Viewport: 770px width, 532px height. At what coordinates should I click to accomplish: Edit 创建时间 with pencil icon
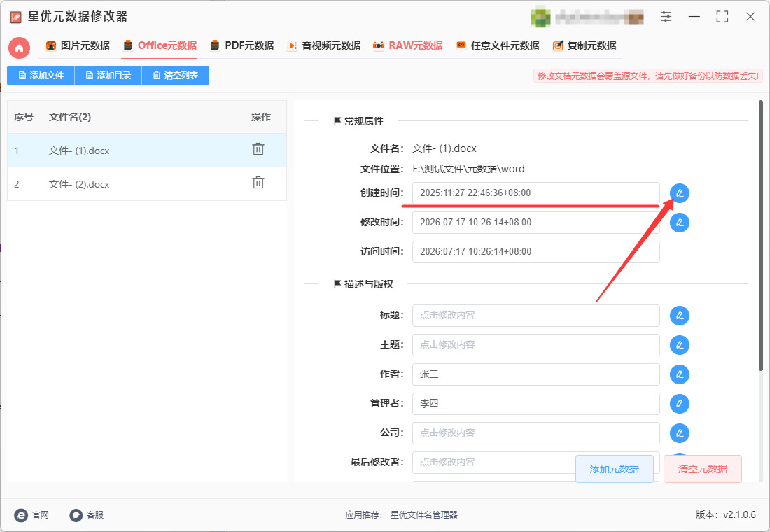click(x=680, y=193)
